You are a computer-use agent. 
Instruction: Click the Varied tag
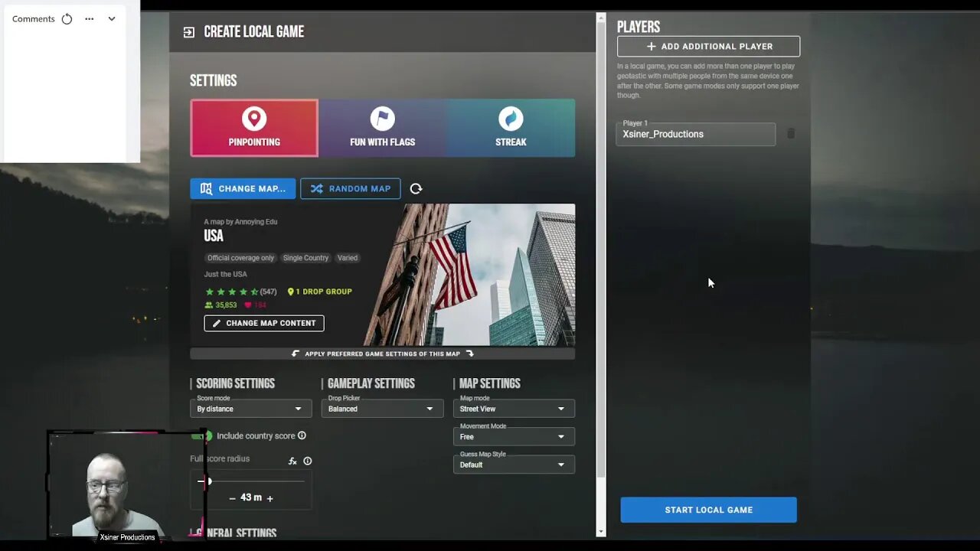click(348, 258)
